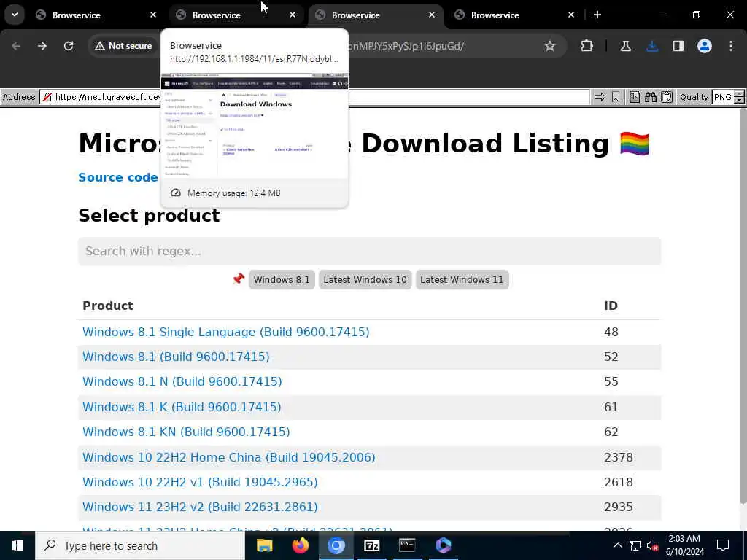Open the Browservice bookmarks list icon
Viewport: 747px width, 560px height.
point(635,97)
